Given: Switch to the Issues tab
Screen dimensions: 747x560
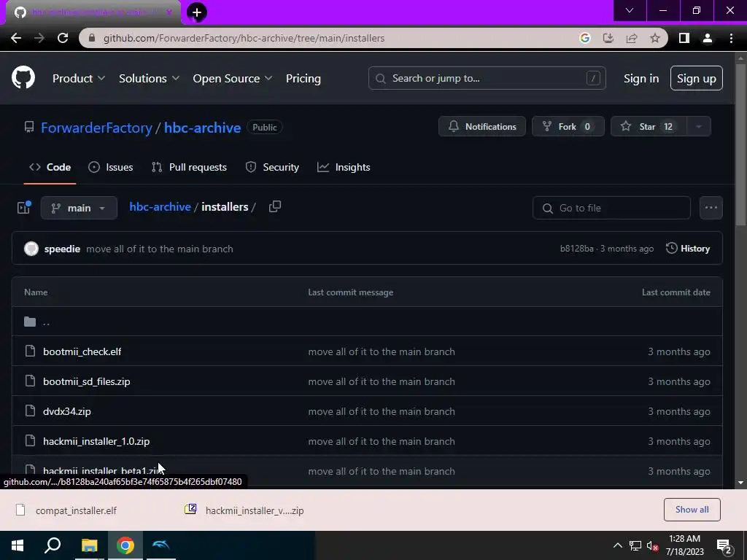Looking at the screenshot, I should click(x=111, y=167).
